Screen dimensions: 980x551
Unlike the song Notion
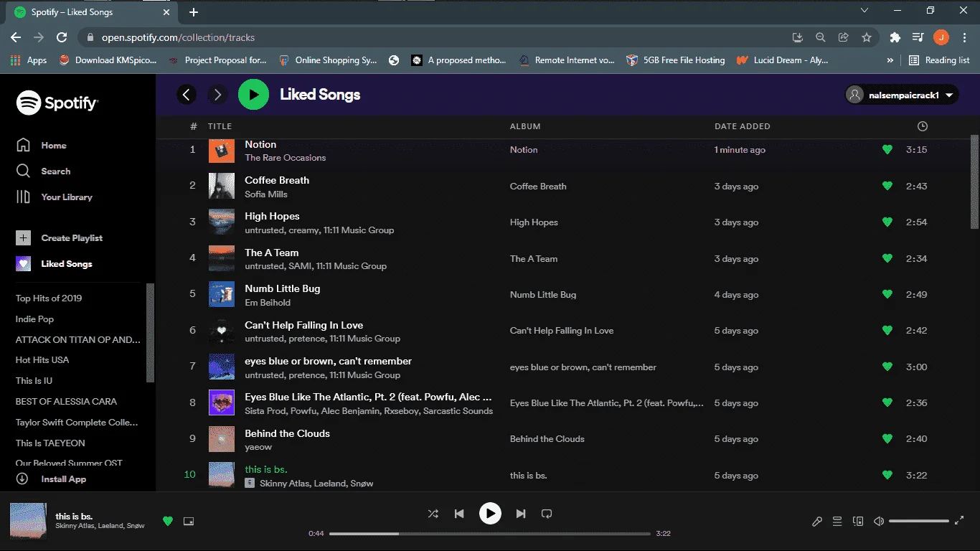click(887, 150)
